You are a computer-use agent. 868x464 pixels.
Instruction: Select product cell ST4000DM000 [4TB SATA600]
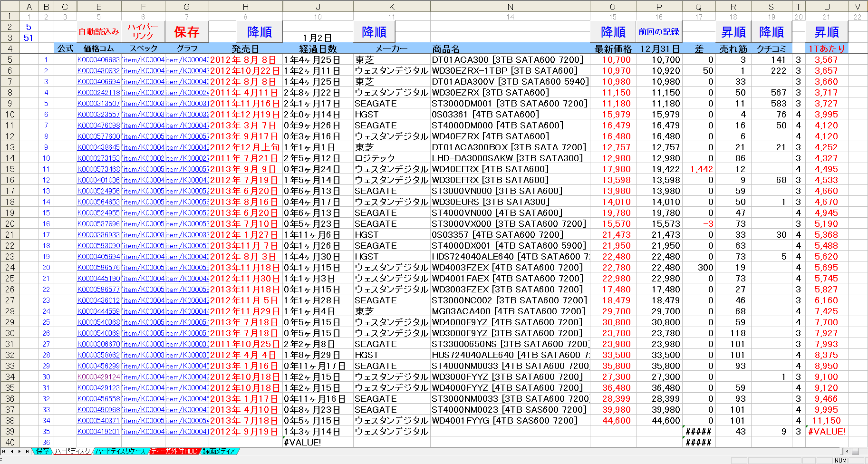click(x=510, y=126)
